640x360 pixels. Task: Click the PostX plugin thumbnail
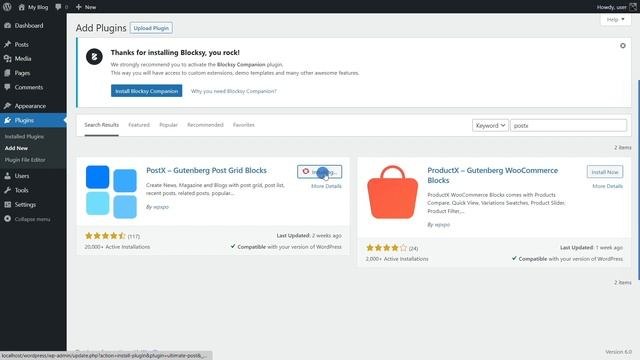tap(111, 191)
